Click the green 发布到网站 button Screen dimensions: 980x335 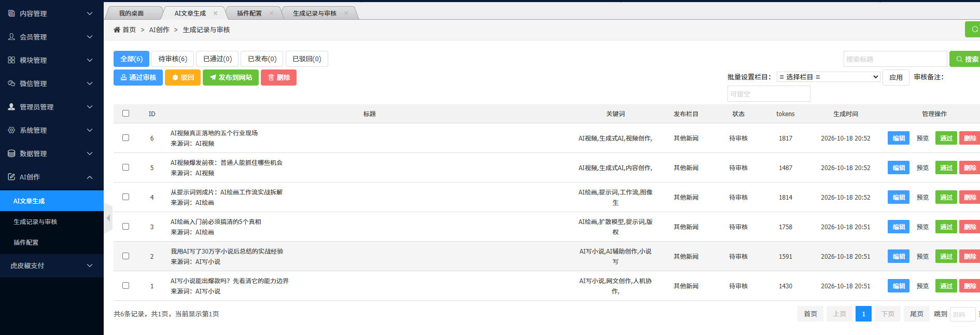(x=231, y=77)
